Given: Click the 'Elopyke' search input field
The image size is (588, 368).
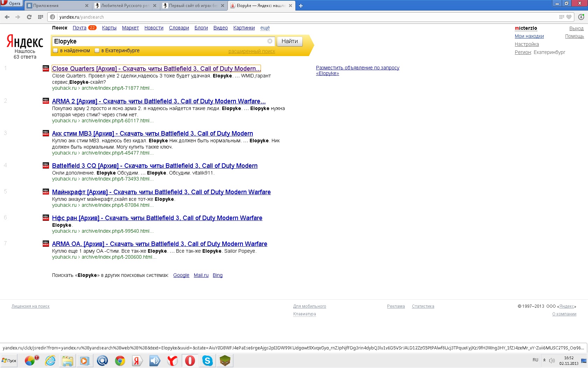Looking at the screenshot, I should pos(159,41).
